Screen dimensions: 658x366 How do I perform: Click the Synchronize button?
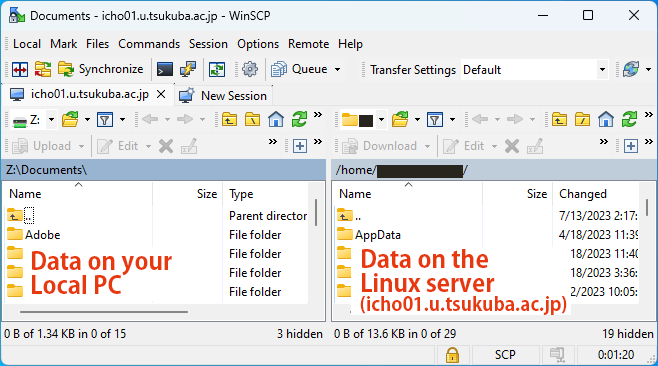click(101, 69)
